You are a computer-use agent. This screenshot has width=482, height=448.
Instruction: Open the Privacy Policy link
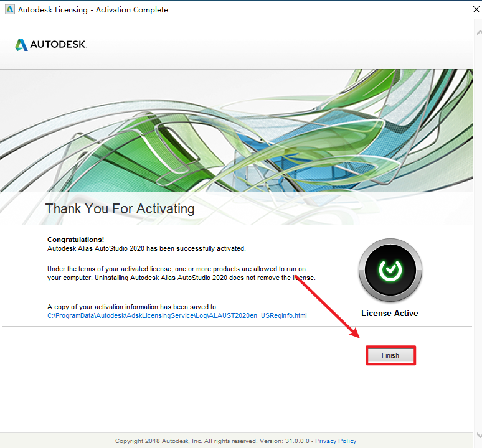(x=336, y=441)
